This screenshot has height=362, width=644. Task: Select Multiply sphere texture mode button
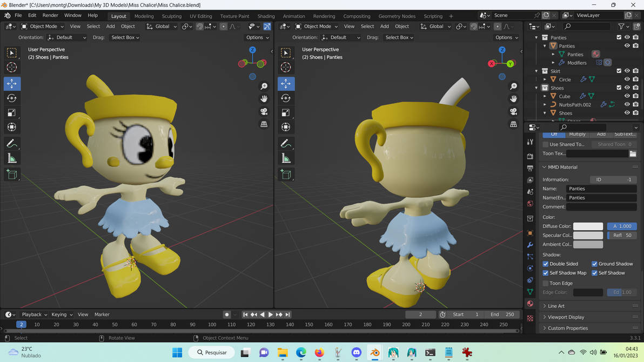click(x=577, y=135)
